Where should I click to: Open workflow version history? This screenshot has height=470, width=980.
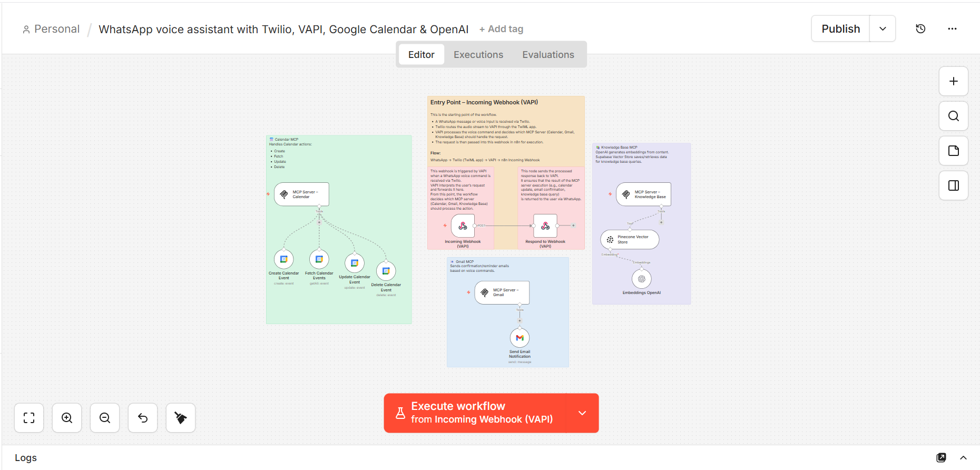pos(920,29)
